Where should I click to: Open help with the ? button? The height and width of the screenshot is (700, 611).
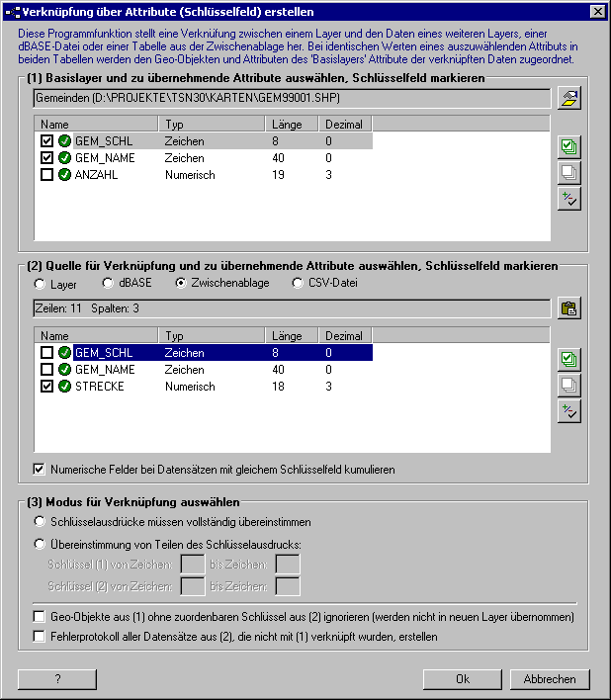click(x=57, y=679)
